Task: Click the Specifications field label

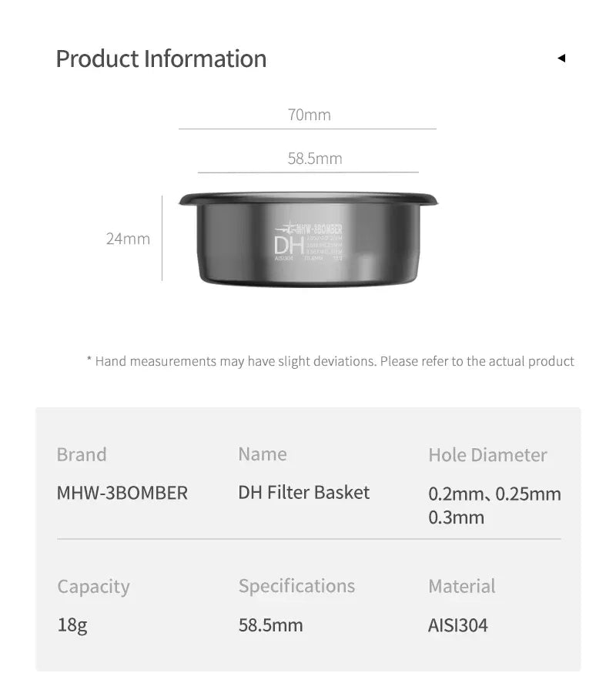Action: pos(296,586)
